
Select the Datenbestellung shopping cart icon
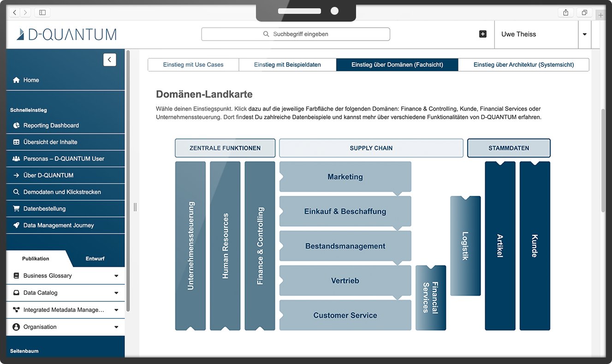coord(16,208)
